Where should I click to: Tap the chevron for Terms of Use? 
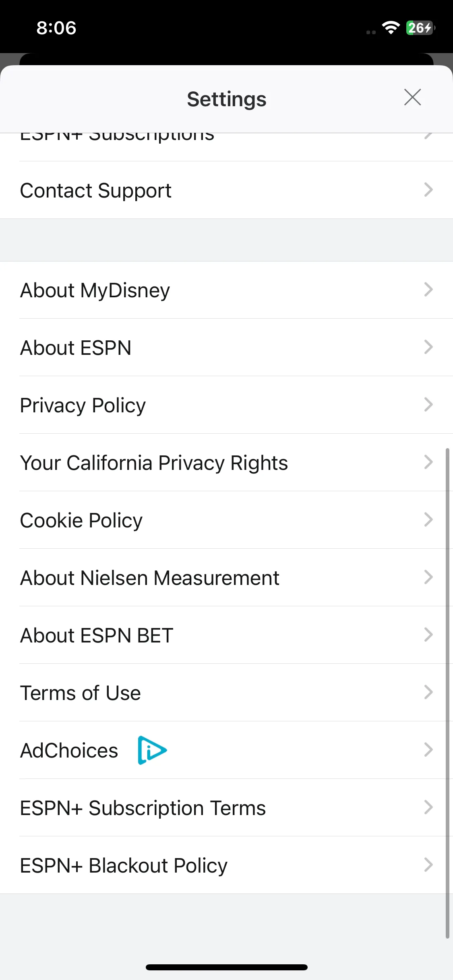pos(428,692)
